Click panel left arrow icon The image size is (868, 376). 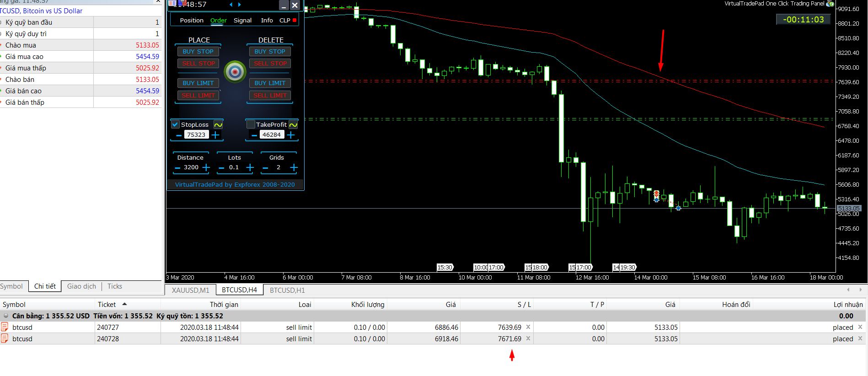[x=231, y=5]
